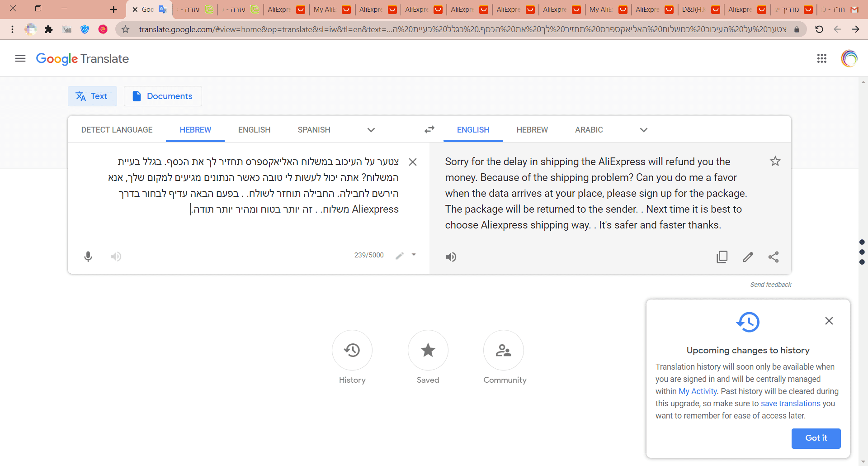
Task: Open the Google apps grid
Action: (x=821, y=58)
